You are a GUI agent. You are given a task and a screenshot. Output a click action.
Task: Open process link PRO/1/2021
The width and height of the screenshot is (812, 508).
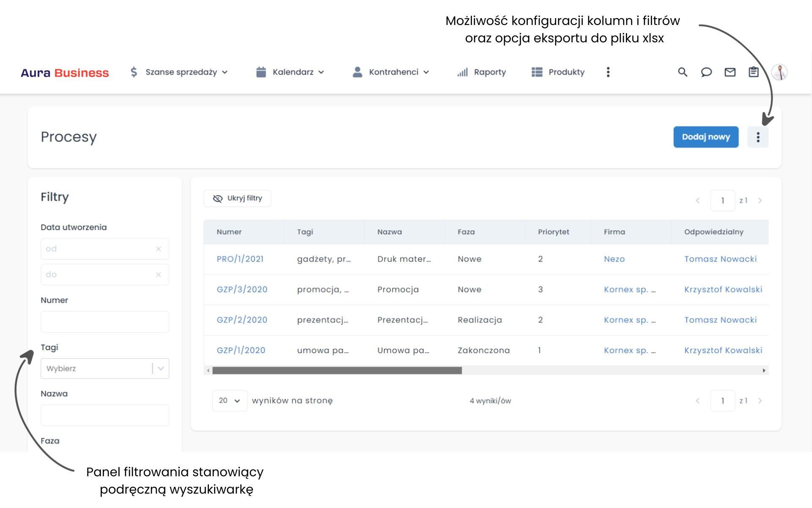(240, 259)
